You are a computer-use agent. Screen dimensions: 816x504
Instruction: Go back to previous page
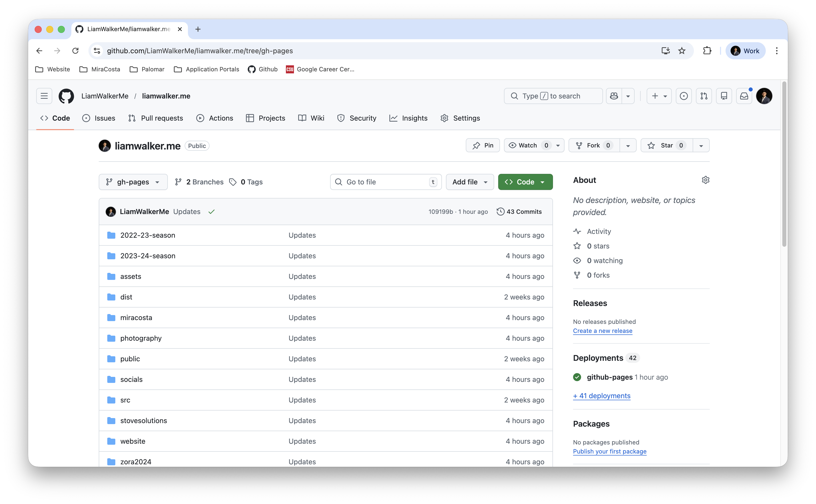pos(39,51)
